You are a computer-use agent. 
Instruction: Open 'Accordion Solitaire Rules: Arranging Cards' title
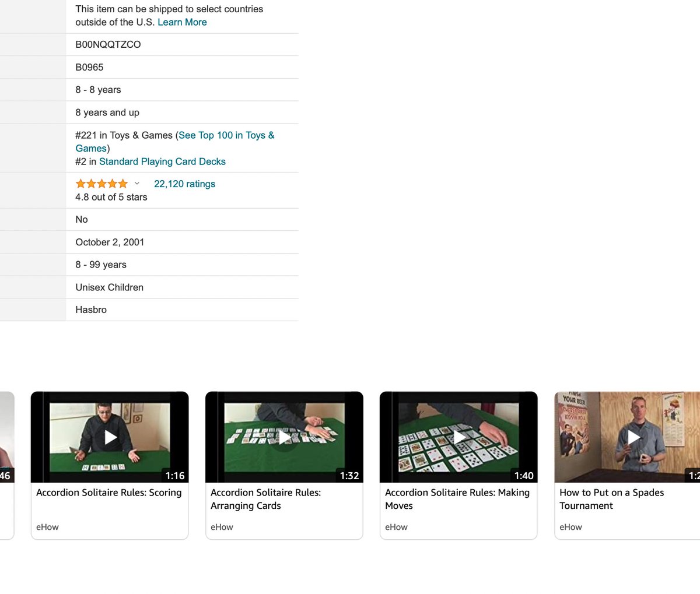(x=266, y=499)
